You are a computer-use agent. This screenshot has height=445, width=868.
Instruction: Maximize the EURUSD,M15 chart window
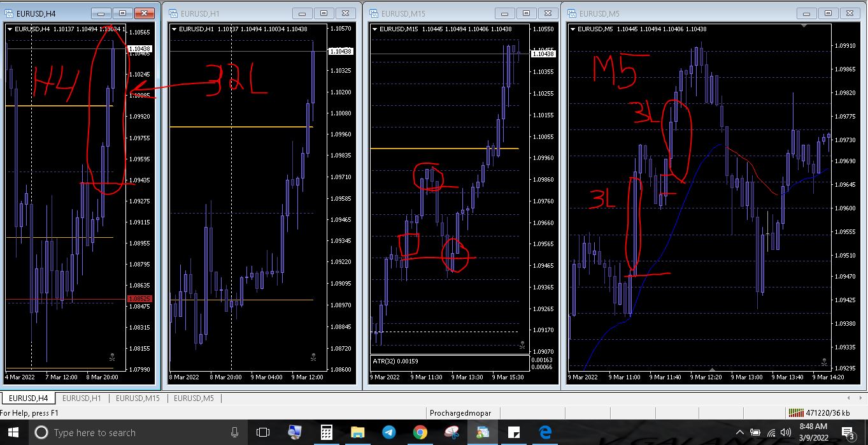[x=526, y=13]
